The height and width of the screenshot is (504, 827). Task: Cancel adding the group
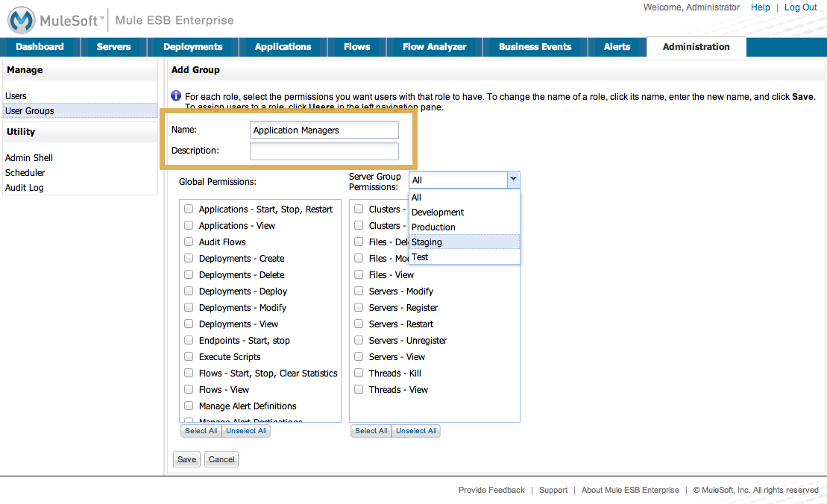[221, 459]
